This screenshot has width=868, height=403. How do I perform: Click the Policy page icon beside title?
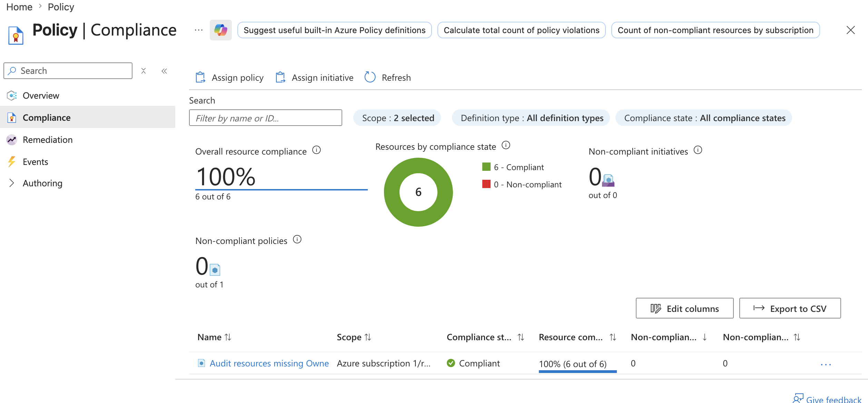point(16,35)
